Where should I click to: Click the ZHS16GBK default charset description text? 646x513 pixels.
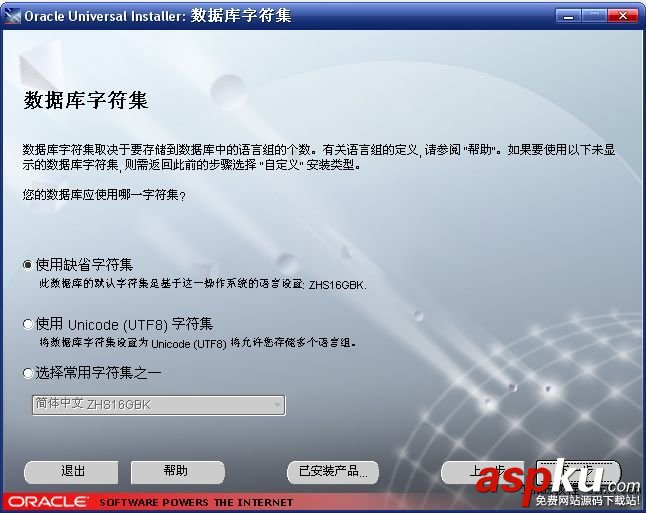coord(202,284)
